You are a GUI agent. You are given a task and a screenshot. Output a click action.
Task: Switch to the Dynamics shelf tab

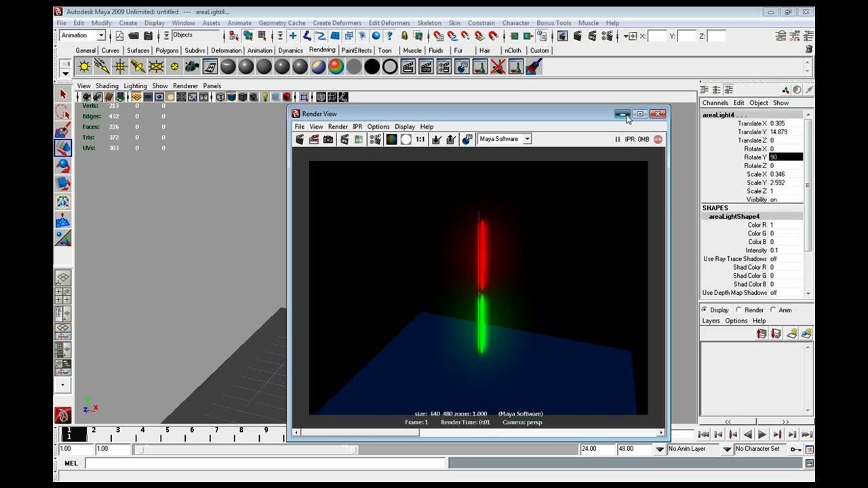tap(290, 50)
